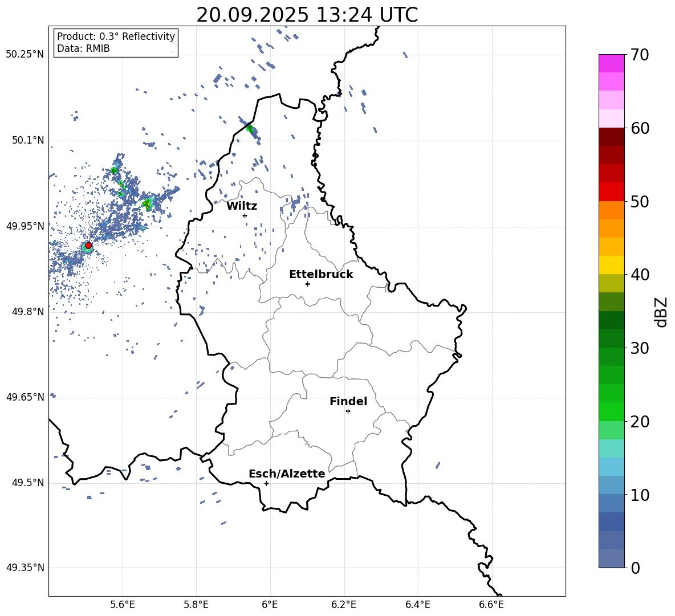Click the Product: 0.3° Reflectivity text
The width and height of the screenshot is (675, 616).
(x=116, y=36)
